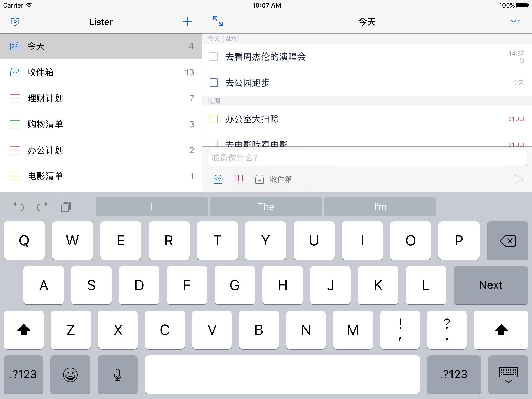This screenshot has height=399, width=532.
Task: Set due date with calendar icon below input
Action: click(x=218, y=179)
